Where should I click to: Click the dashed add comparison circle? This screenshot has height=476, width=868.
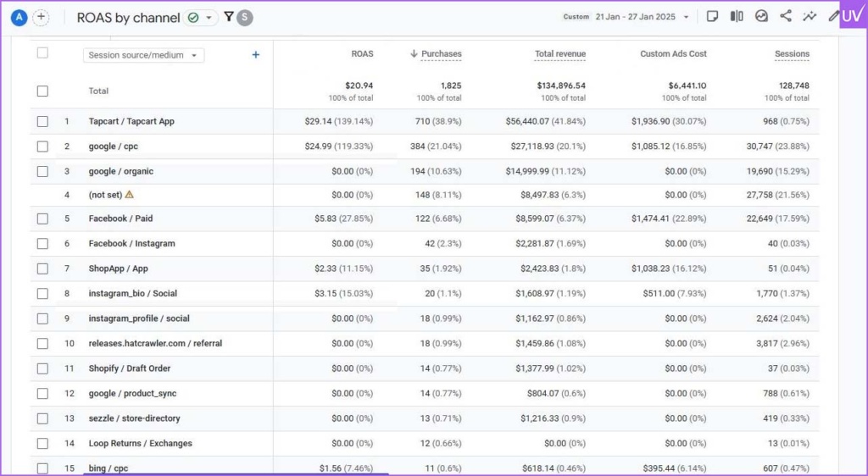point(41,17)
